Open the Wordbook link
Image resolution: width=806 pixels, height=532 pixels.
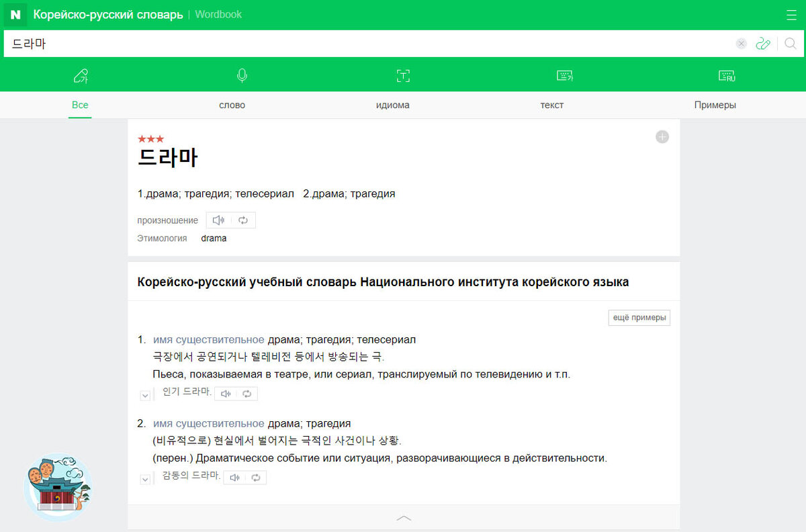pyautogui.click(x=218, y=13)
